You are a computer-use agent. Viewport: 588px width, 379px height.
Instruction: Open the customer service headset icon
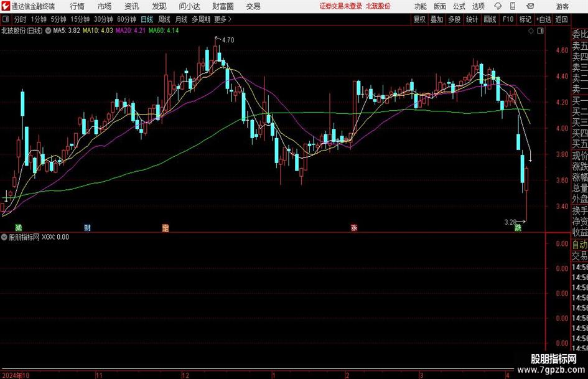(498, 6)
